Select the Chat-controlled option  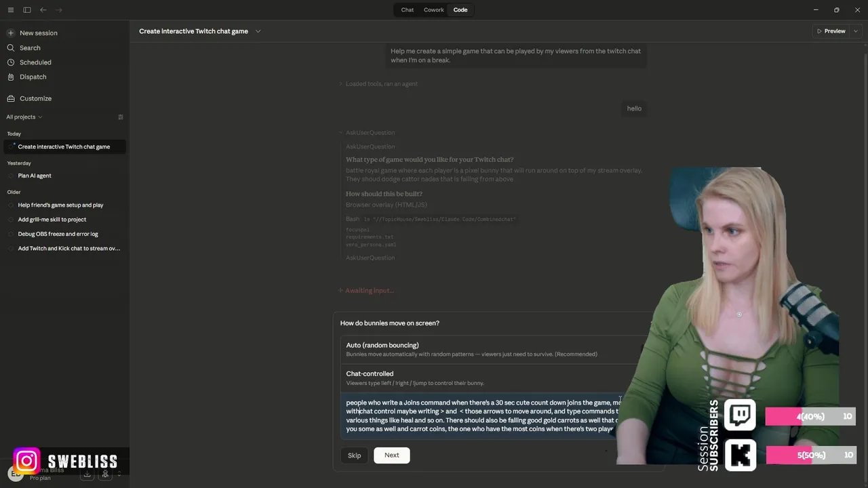click(x=494, y=378)
